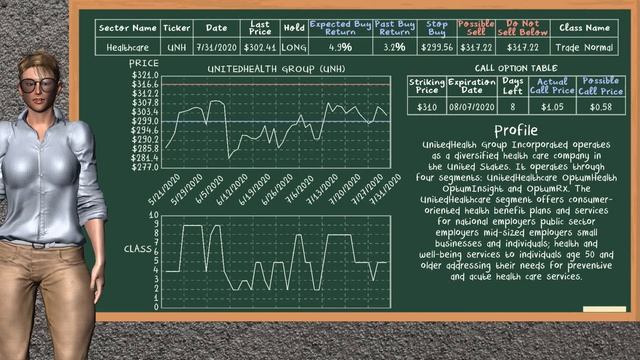Click the PRICE axis label
The image size is (640, 360).
click(x=144, y=64)
